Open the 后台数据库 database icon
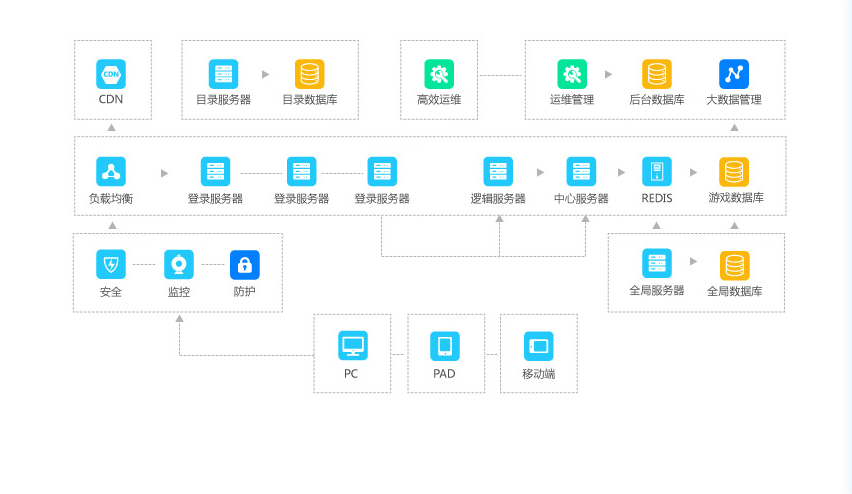Image resolution: width=852 pixels, height=494 pixels. [657, 74]
